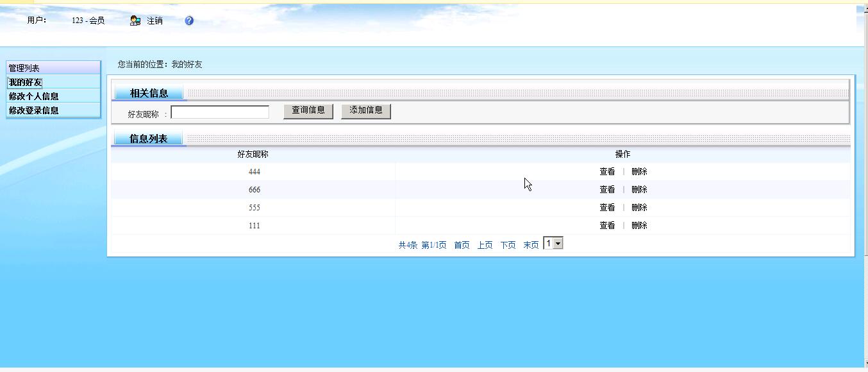Image resolution: width=868 pixels, height=372 pixels.
Task: View friend 444 via 查看
Action: click(607, 172)
